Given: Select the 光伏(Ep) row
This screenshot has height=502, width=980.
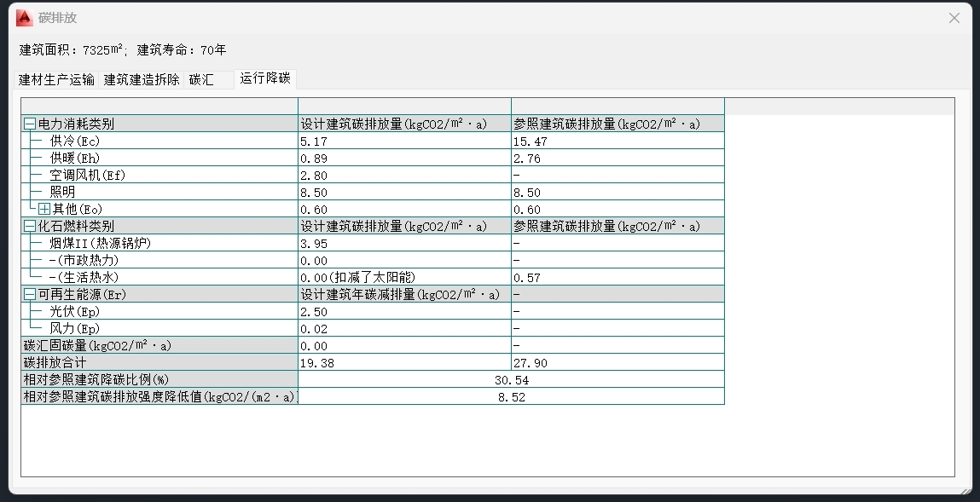Looking at the screenshot, I should click(75, 312).
